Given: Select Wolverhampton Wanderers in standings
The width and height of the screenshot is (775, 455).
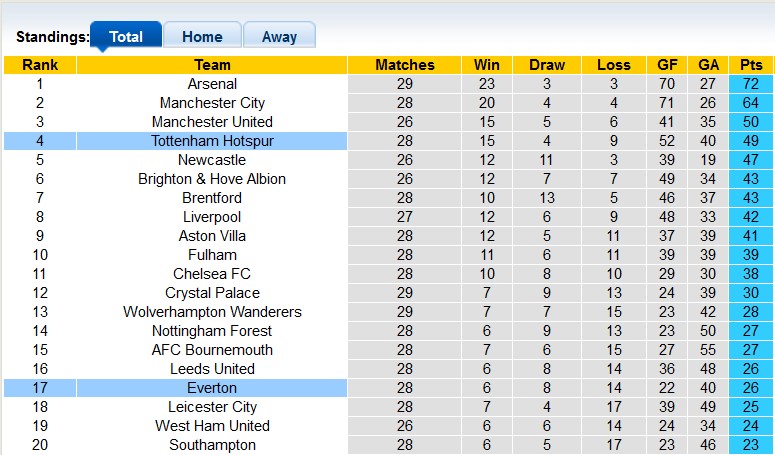Looking at the screenshot, I should tap(212, 312).
